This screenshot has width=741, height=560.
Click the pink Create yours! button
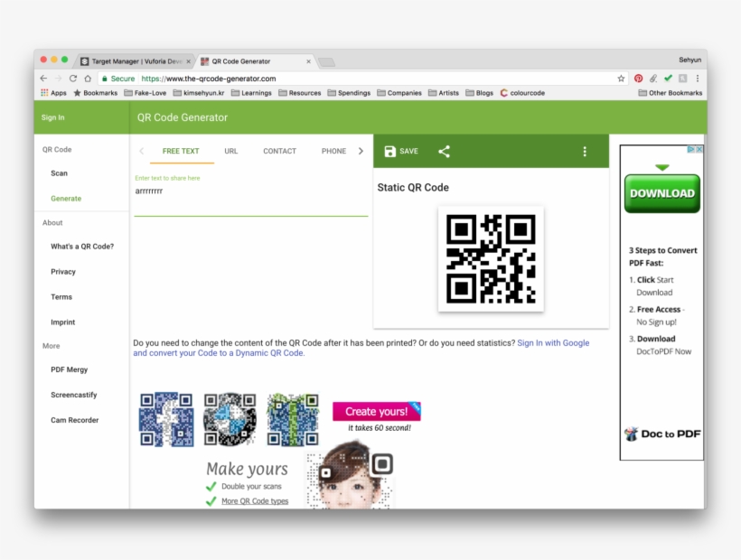pos(377,411)
